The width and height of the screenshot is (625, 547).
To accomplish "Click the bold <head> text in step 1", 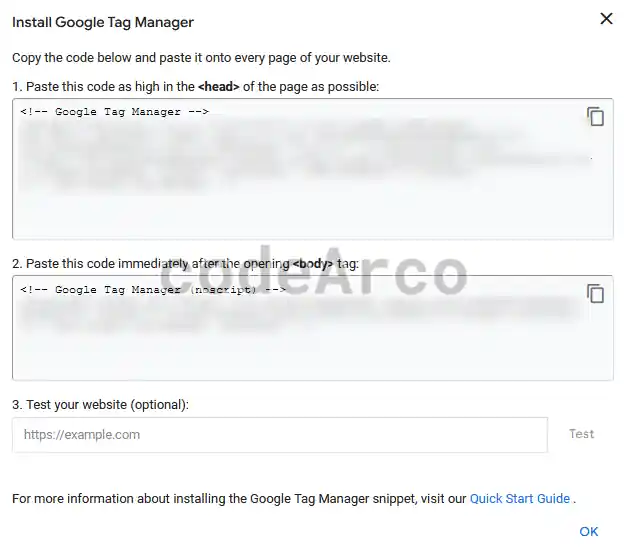I will [218, 87].
